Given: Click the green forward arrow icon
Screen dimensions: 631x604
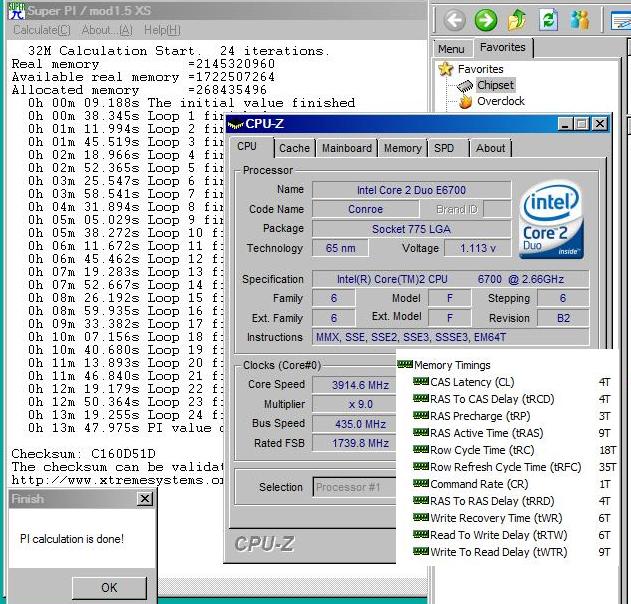Looking at the screenshot, I should 486,20.
